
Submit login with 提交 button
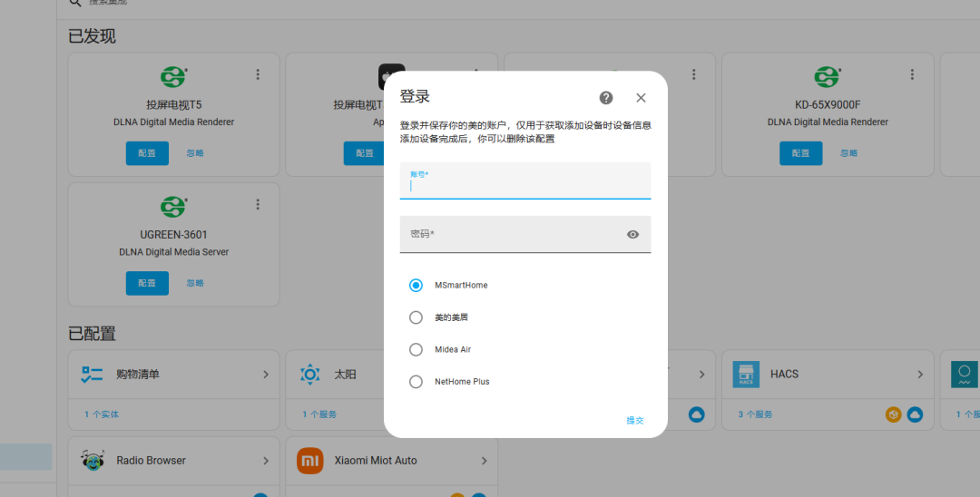[635, 421]
